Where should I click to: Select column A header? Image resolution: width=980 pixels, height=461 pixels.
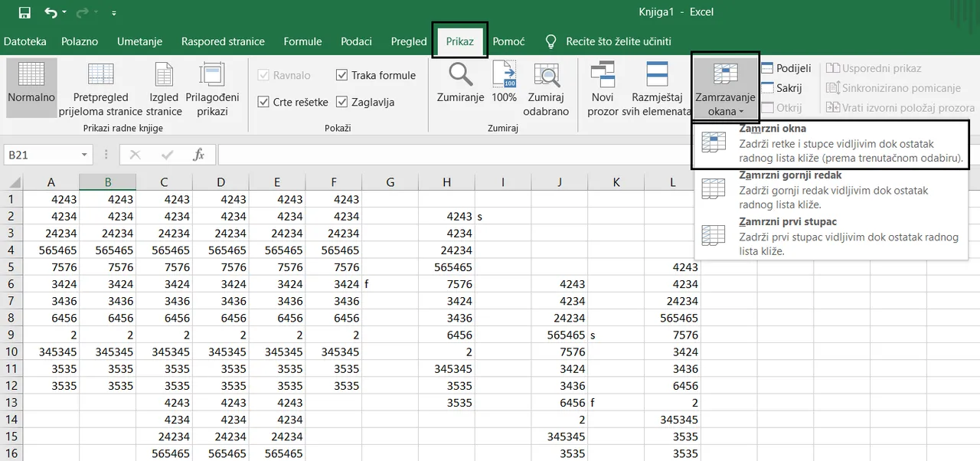click(51, 182)
